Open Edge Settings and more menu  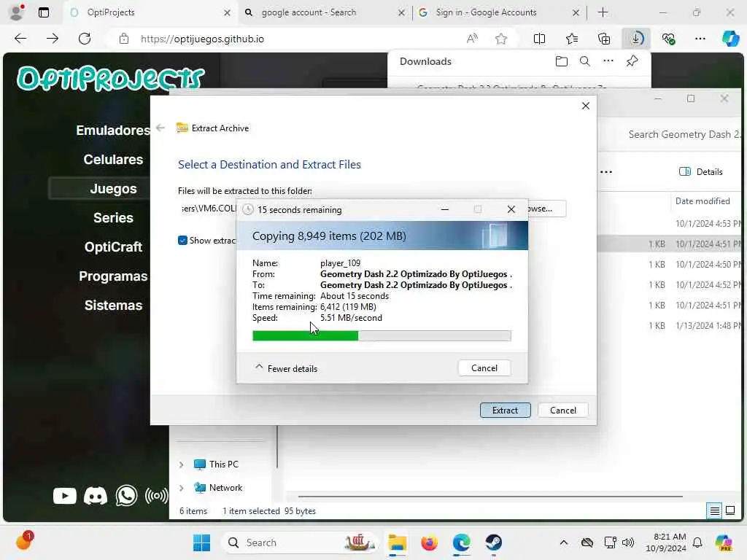tap(700, 39)
